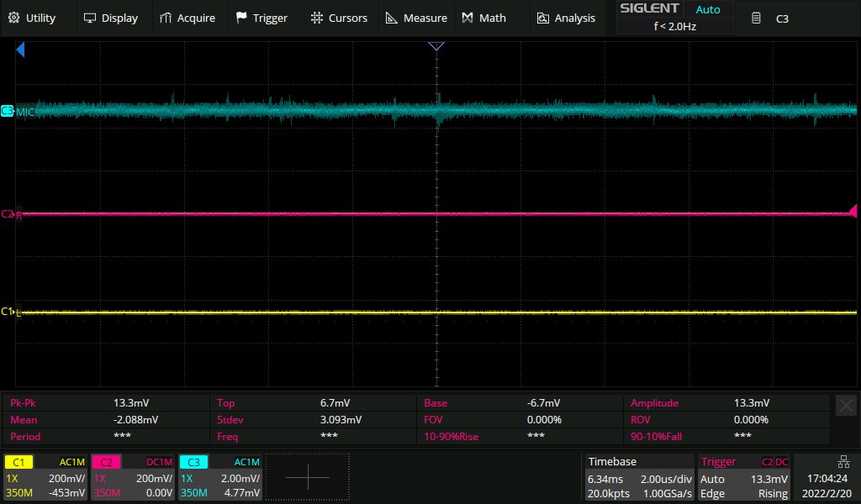Click the Period measurement label
This screenshot has height=504, width=861.
pos(25,437)
